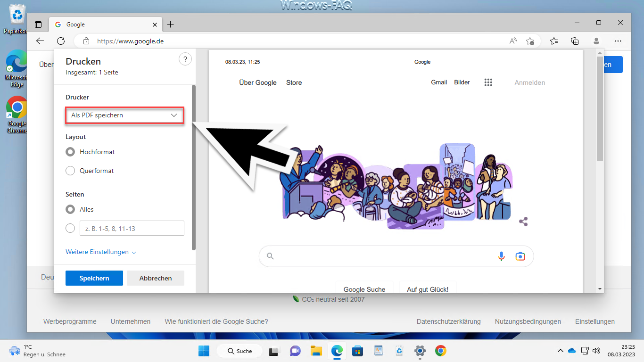This screenshot has height=362, width=644.
Task: Open the Favorites list icon
Action: click(x=554, y=41)
